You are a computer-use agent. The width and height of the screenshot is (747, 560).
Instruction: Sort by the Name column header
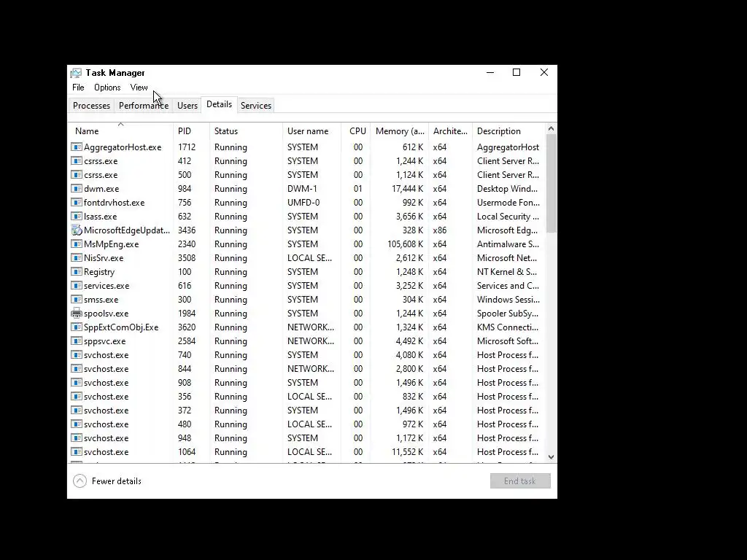click(x=120, y=131)
